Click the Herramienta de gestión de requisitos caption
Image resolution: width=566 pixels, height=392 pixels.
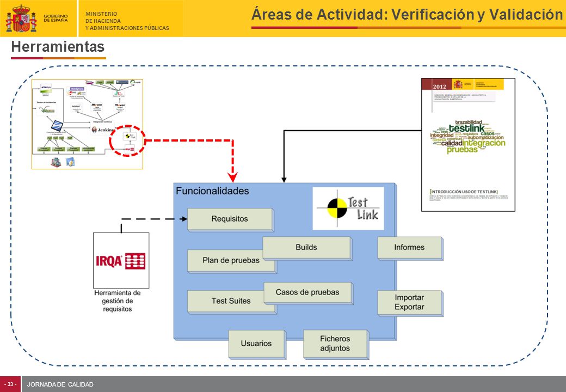point(118,301)
